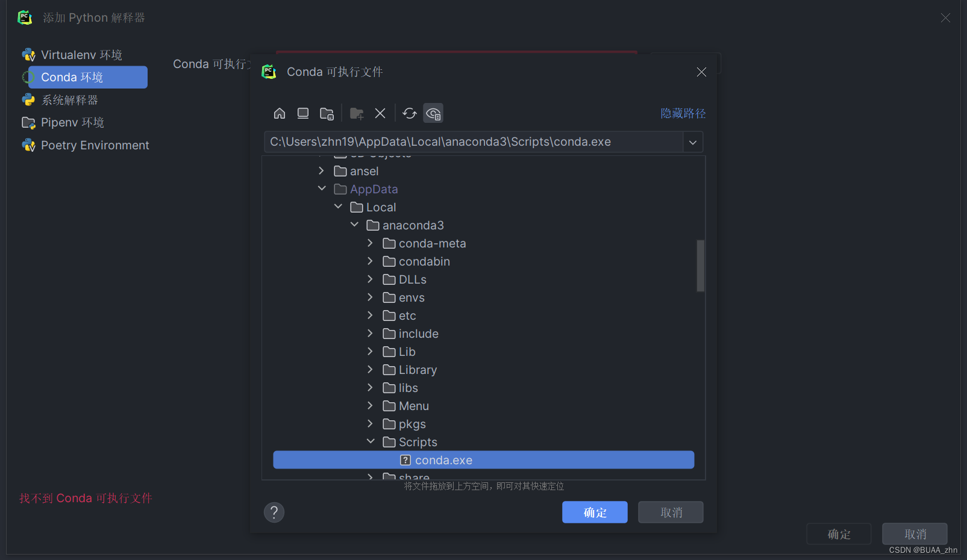Close the Conda 可执行文件 dialog
Screen dimensions: 967x560
[701, 72]
